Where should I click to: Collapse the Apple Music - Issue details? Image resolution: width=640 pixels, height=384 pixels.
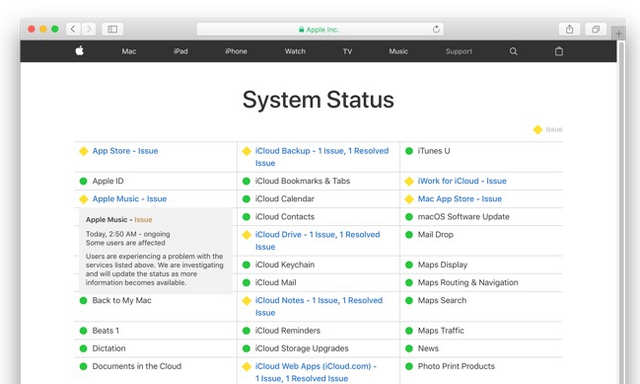click(129, 199)
